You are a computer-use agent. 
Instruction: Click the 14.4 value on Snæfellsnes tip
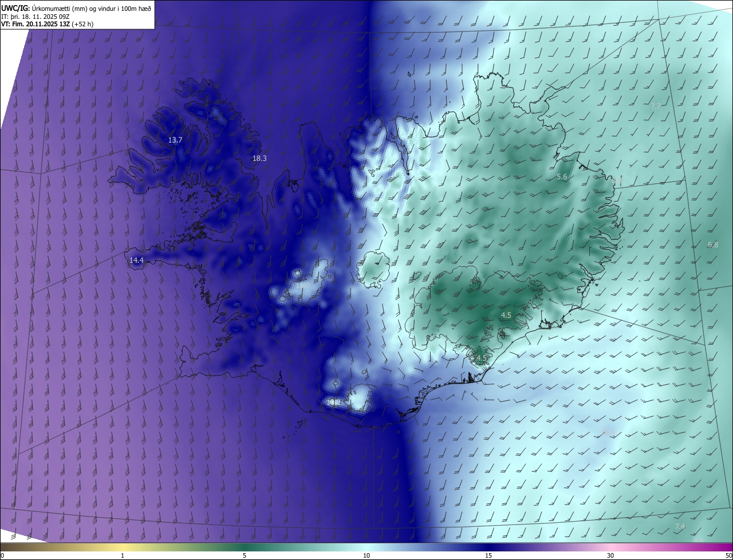pyautogui.click(x=136, y=260)
